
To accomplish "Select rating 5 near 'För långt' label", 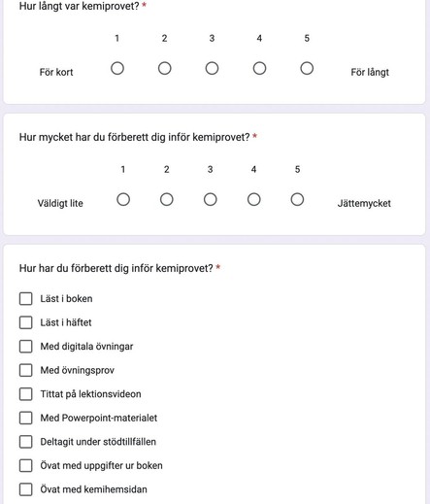I will 307,68.
